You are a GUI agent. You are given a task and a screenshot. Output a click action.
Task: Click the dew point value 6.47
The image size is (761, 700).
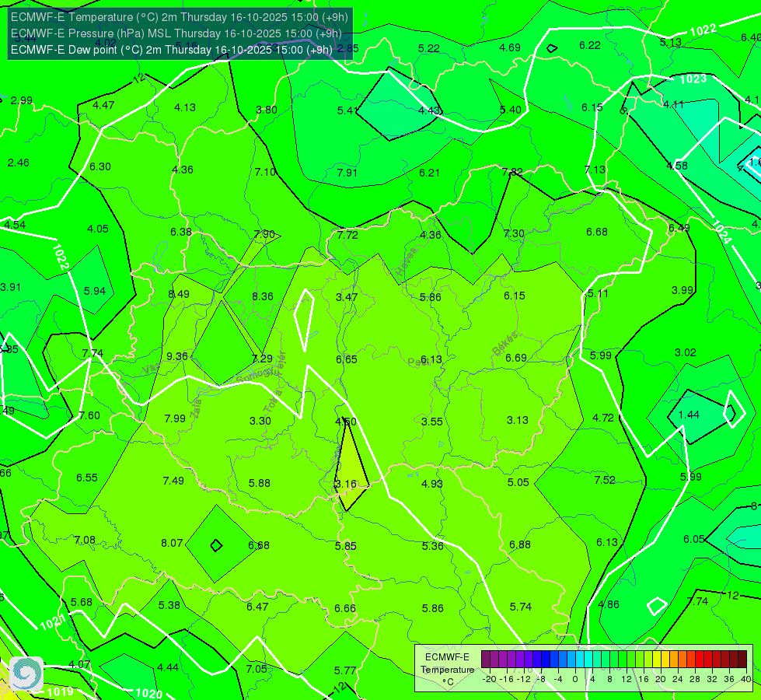tap(257, 606)
